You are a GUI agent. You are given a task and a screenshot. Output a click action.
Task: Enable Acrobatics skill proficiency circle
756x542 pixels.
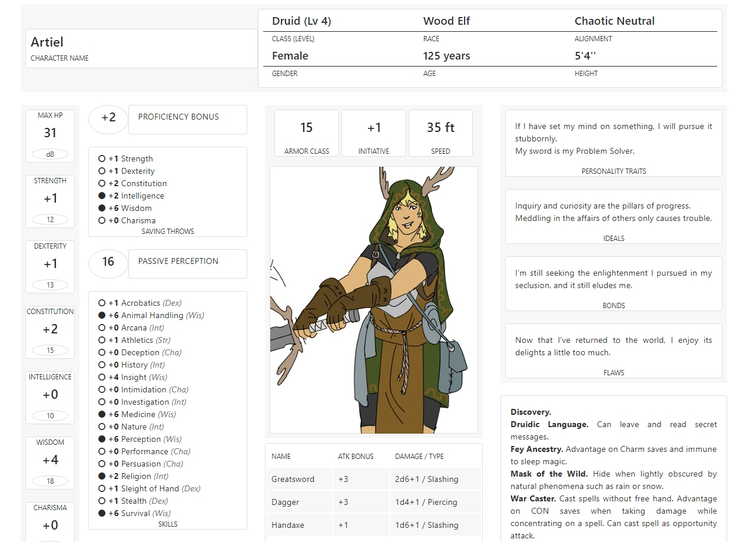pyautogui.click(x=102, y=303)
